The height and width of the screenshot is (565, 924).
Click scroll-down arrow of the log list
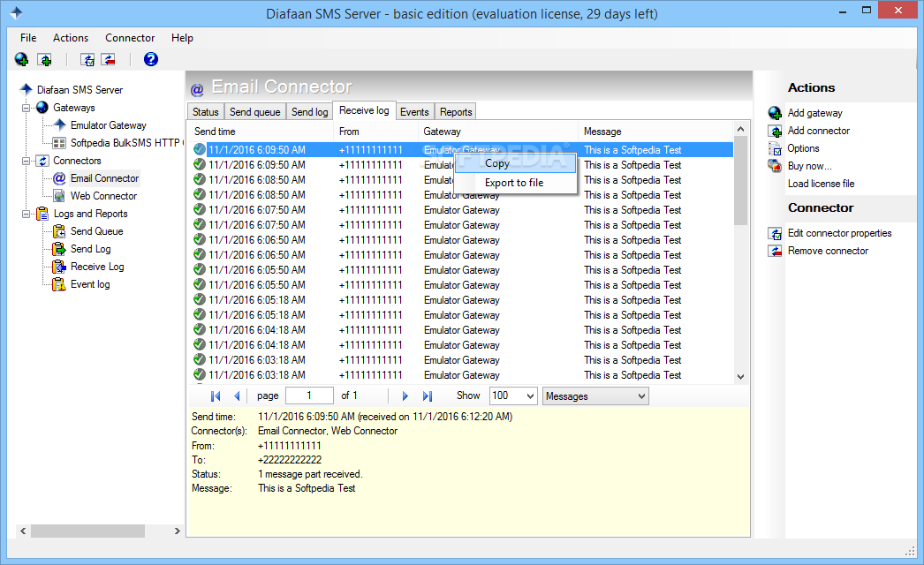click(741, 377)
